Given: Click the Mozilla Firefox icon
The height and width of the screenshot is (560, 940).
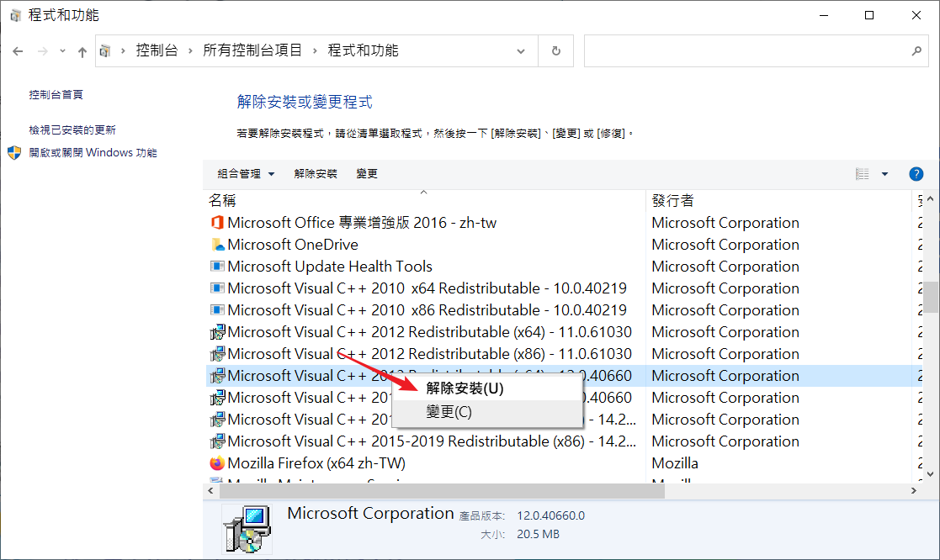Looking at the screenshot, I should (x=217, y=463).
